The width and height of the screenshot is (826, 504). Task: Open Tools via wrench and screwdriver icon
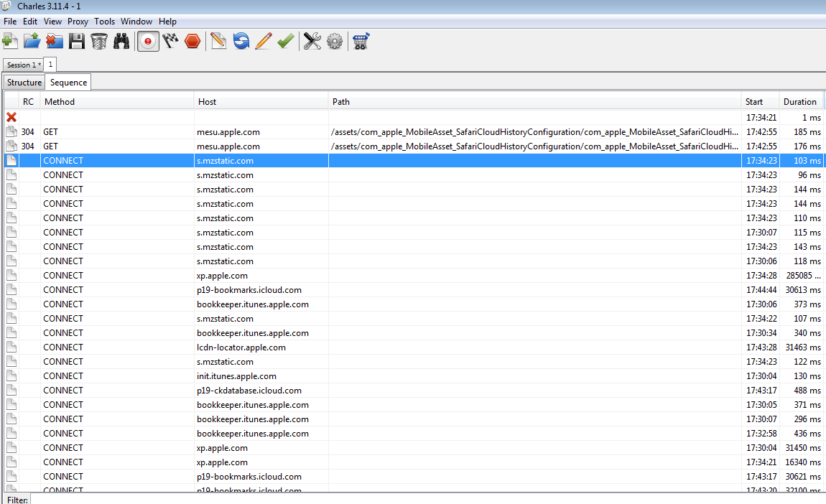click(x=312, y=41)
